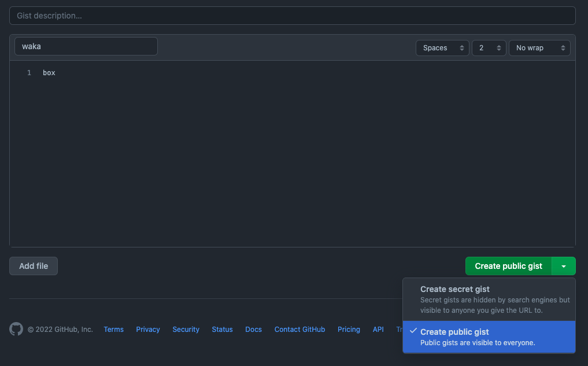588x366 pixels.
Task: Click the filename field containing waka
Action: [86, 46]
